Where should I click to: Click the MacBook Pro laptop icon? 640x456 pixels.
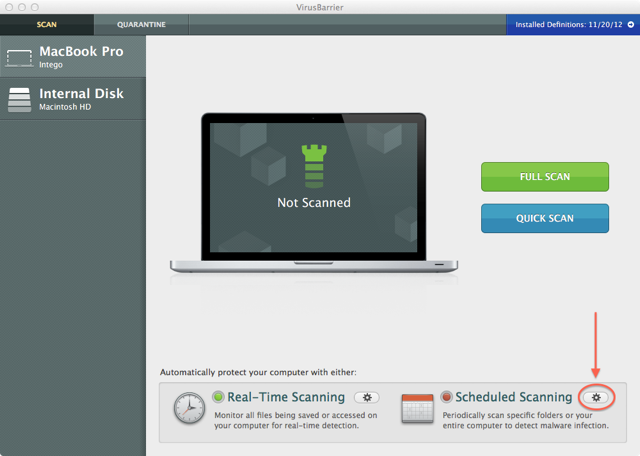point(19,58)
